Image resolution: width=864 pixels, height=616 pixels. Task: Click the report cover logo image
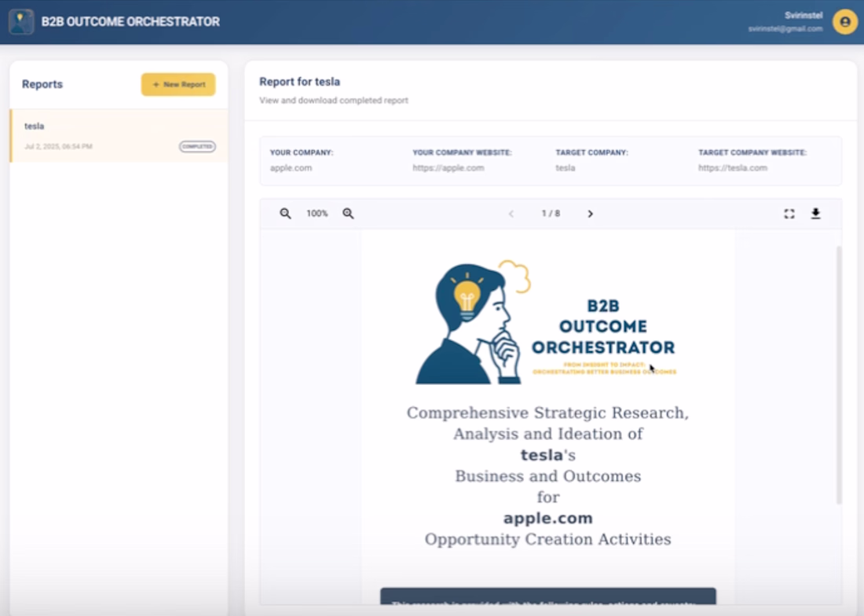546,322
